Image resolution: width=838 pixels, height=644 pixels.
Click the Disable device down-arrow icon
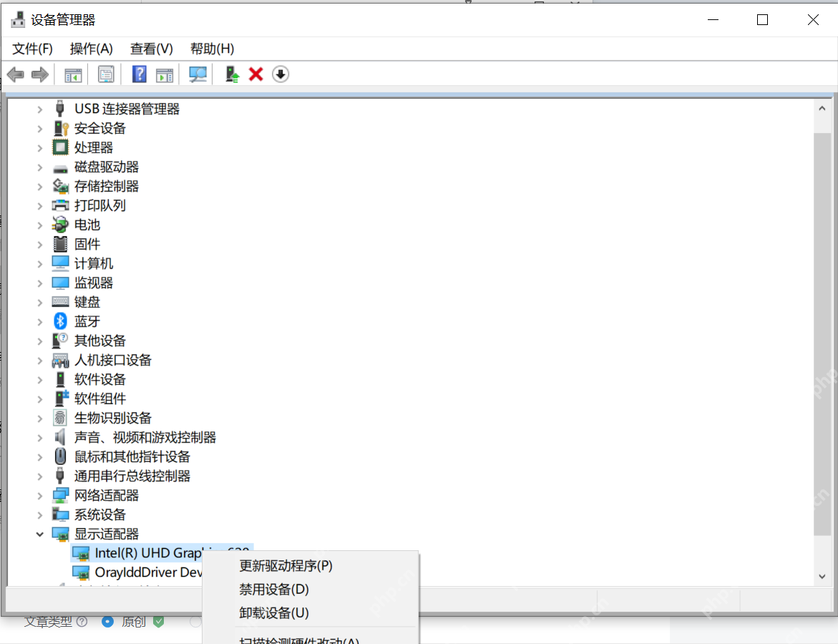coord(281,74)
